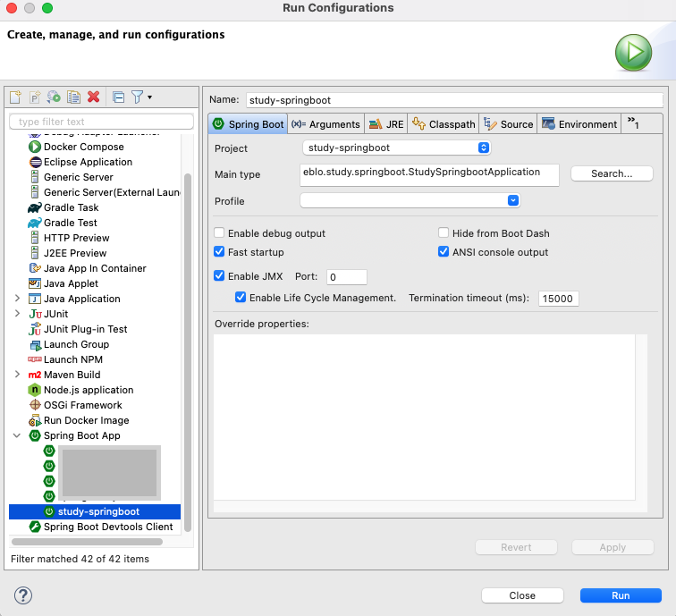Open filter launch configurations funnel menu
676x616 pixels.
(x=141, y=97)
